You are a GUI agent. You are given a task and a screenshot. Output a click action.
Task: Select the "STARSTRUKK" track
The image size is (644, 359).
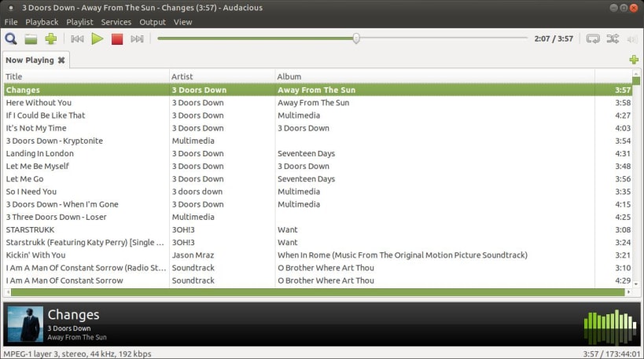318,229
